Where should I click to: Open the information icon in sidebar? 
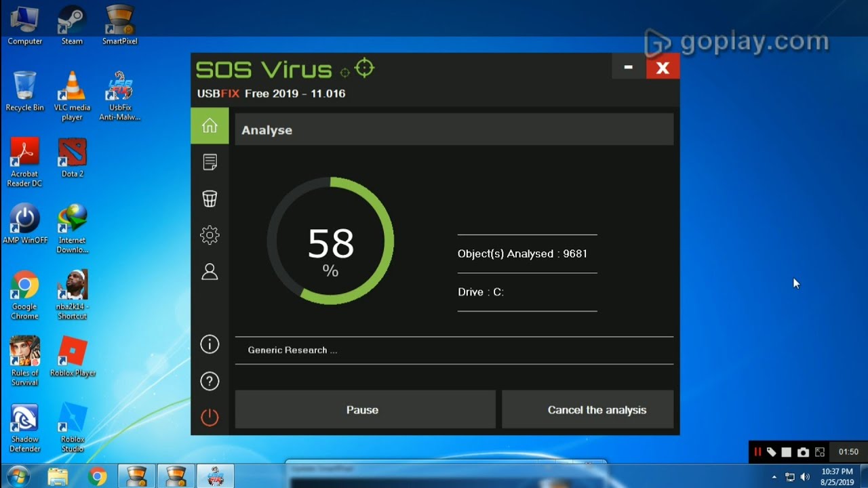(x=210, y=344)
